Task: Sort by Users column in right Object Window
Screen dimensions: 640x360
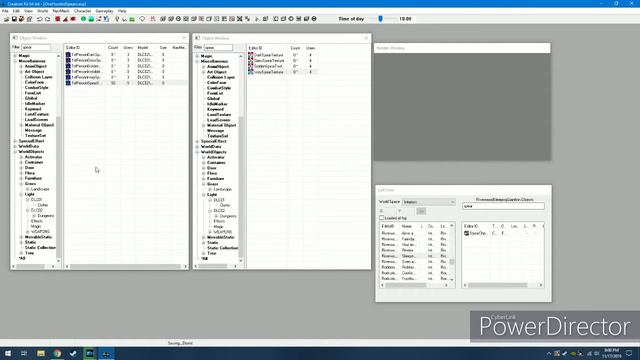Action: click(311, 48)
